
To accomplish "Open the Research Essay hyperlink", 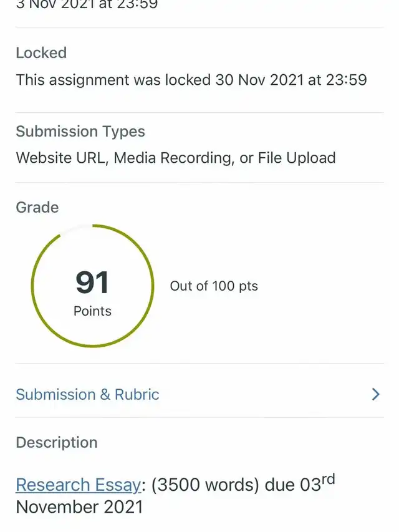I will pyautogui.click(x=78, y=485).
